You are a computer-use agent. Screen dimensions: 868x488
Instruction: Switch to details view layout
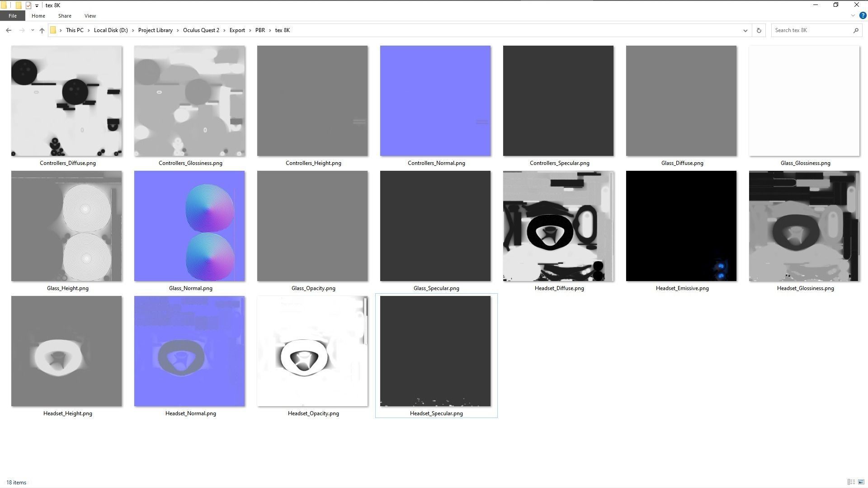pos(851,482)
